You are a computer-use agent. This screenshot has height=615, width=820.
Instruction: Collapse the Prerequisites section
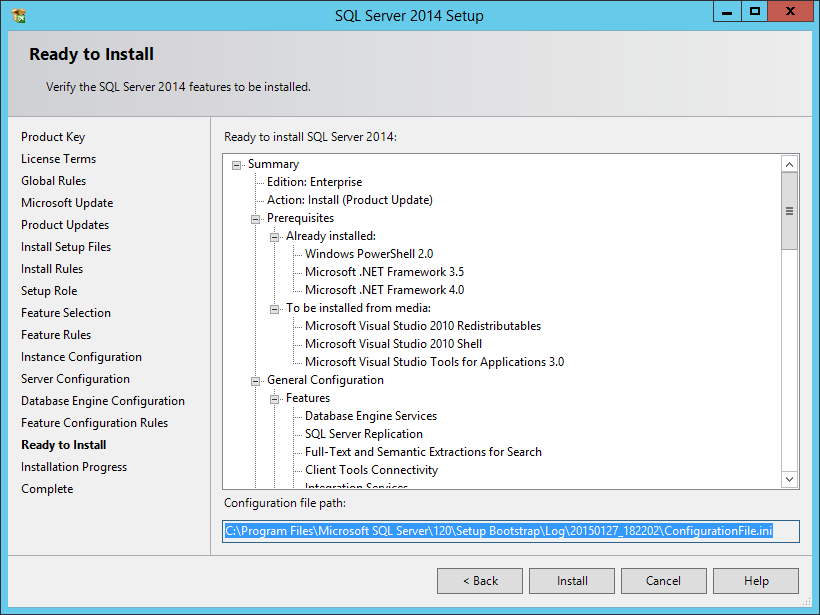pyautogui.click(x=254, y=217)
